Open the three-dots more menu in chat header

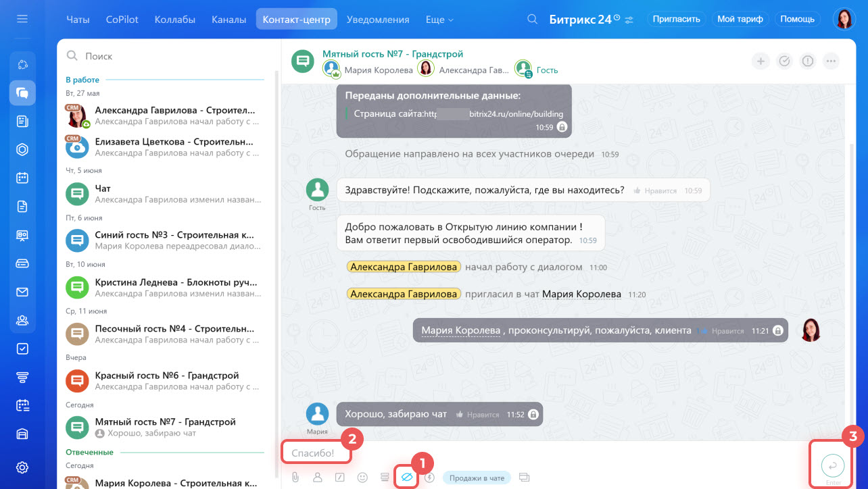point(831,61)
